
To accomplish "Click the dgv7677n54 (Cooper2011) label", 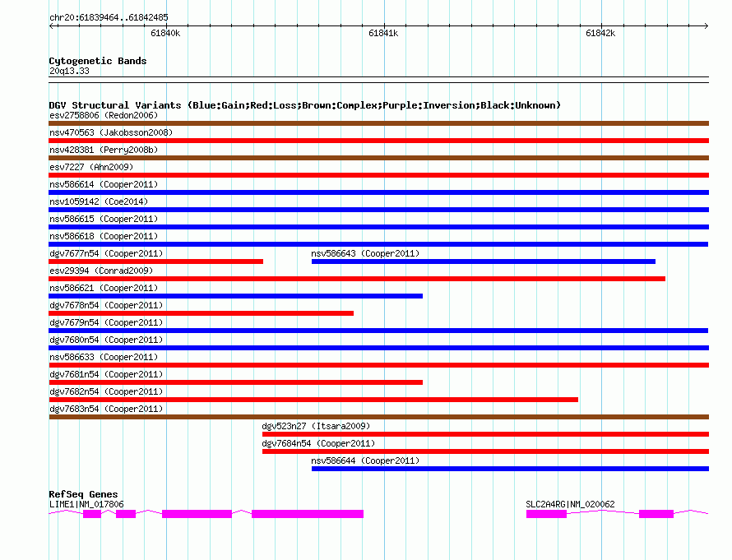I will click(x=106, y=253).
